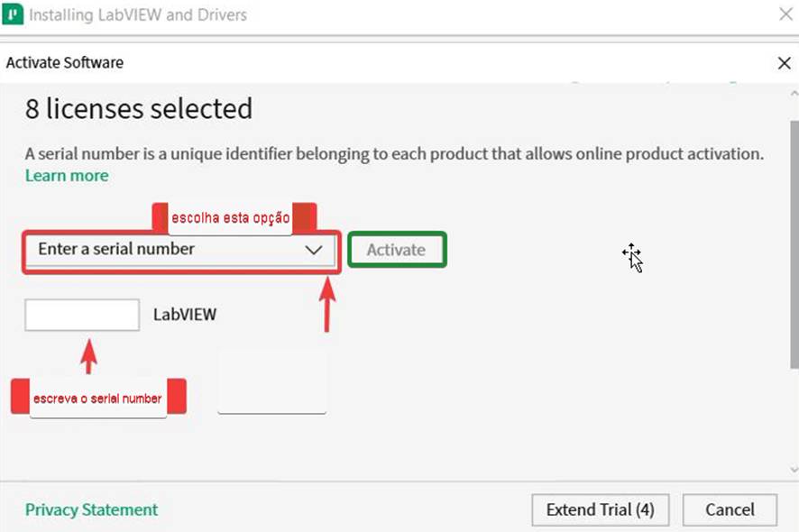799x532 pixels.
Task: Click the Extend Trial (4) button
Action: point(601,509)
